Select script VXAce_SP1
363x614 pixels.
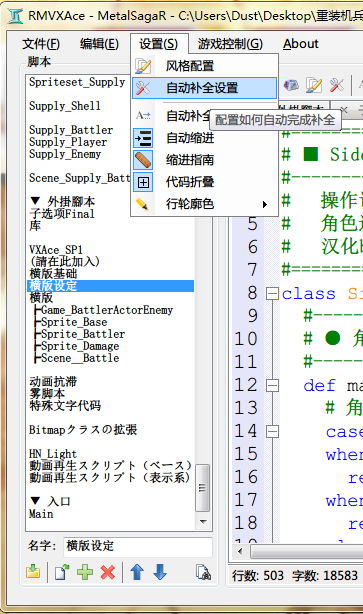56,250
